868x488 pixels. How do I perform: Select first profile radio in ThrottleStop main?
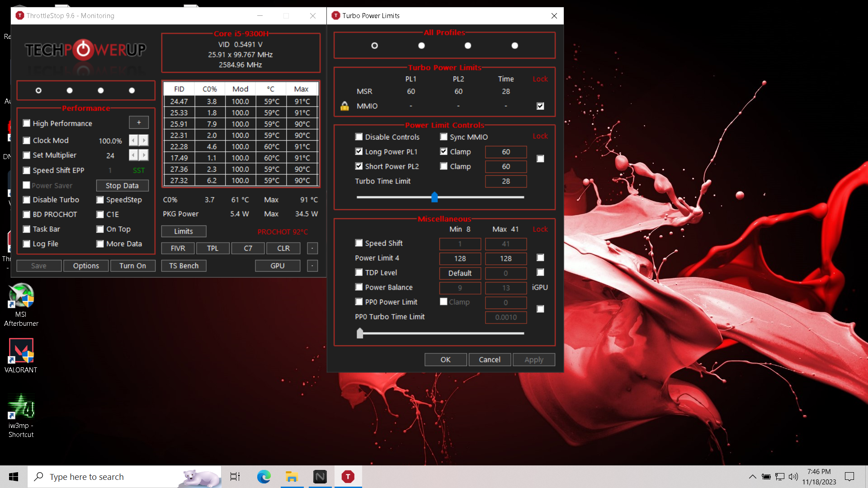[x=38, y=90]
